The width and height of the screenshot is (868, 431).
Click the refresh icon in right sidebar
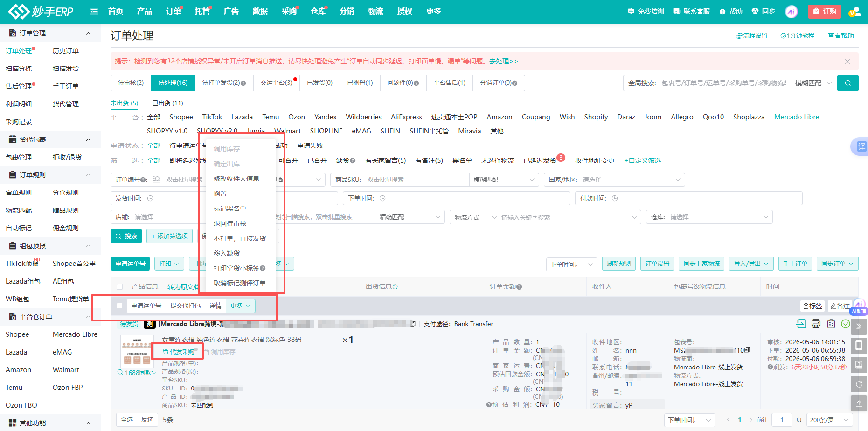coord(859,384)
